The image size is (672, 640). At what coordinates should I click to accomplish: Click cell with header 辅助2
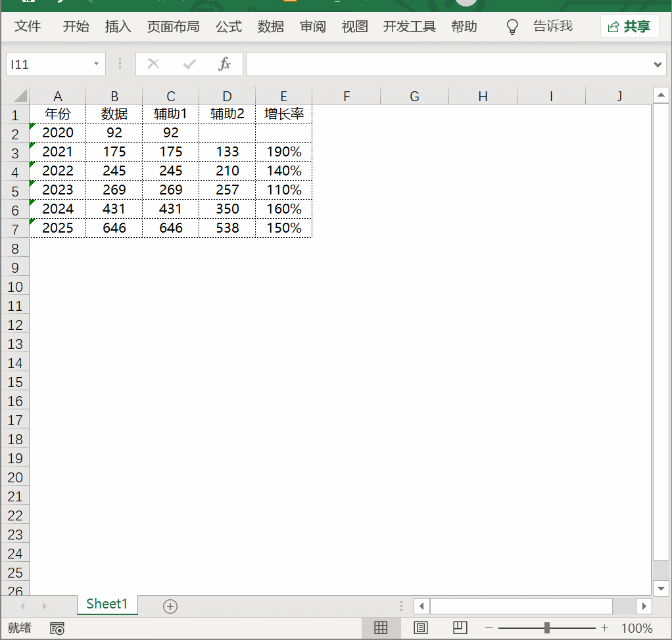coord(227,114)
